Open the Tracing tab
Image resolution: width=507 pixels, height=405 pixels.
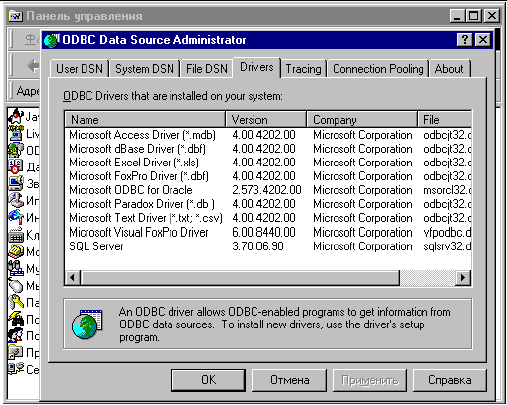click(x=303, y=69)
